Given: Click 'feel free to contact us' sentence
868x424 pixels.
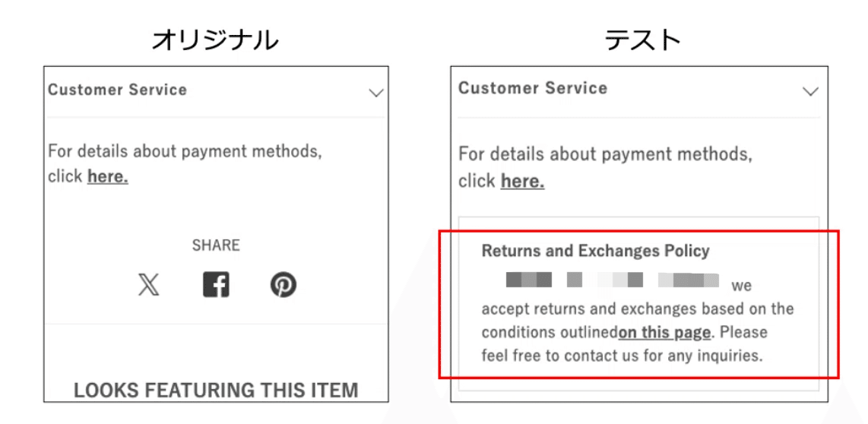Looking at the screenshot, I should pos(622,355).
